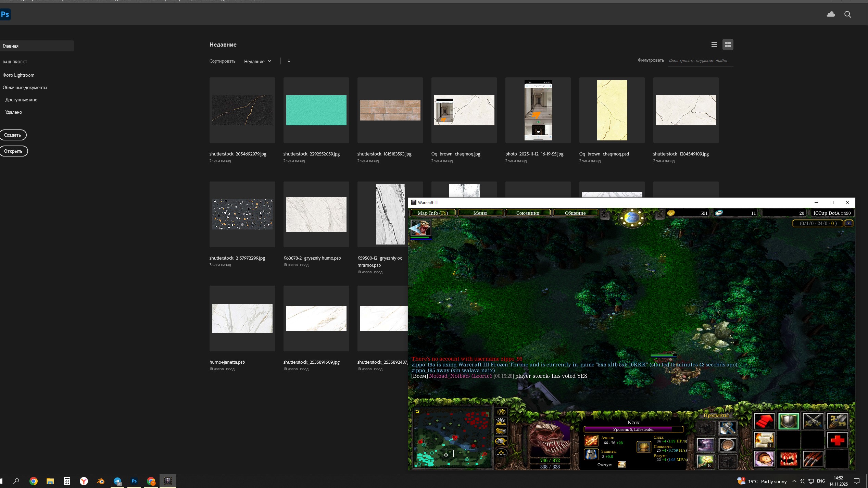Click the Attack crossed swords icon
Viewport: 868px width, 488px height.
click(x=813, y=421)
